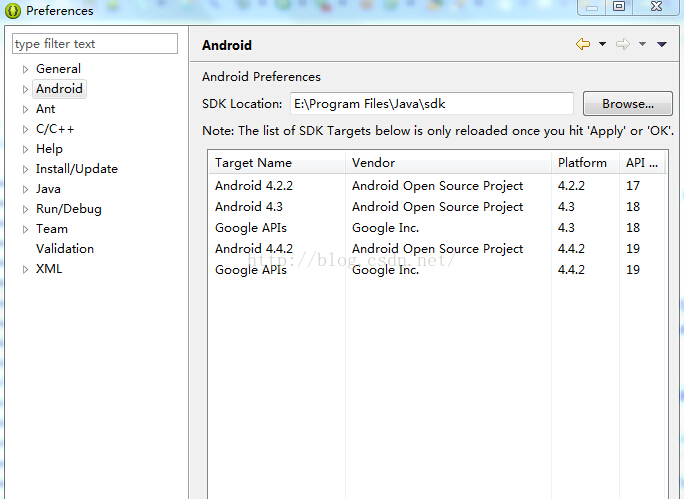Select C/C++ preferences category
Viewport: 684px width, 499px height.
[x=55, y=129]
